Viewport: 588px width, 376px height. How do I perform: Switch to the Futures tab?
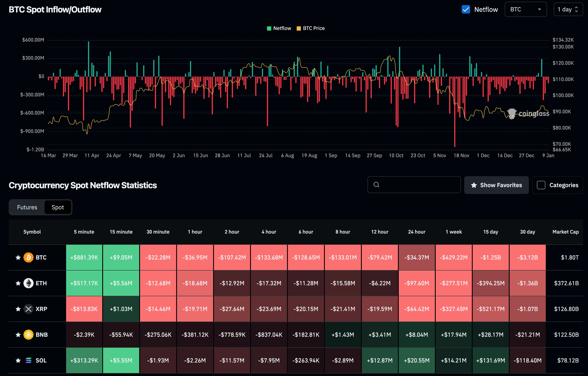pos(27,207)
